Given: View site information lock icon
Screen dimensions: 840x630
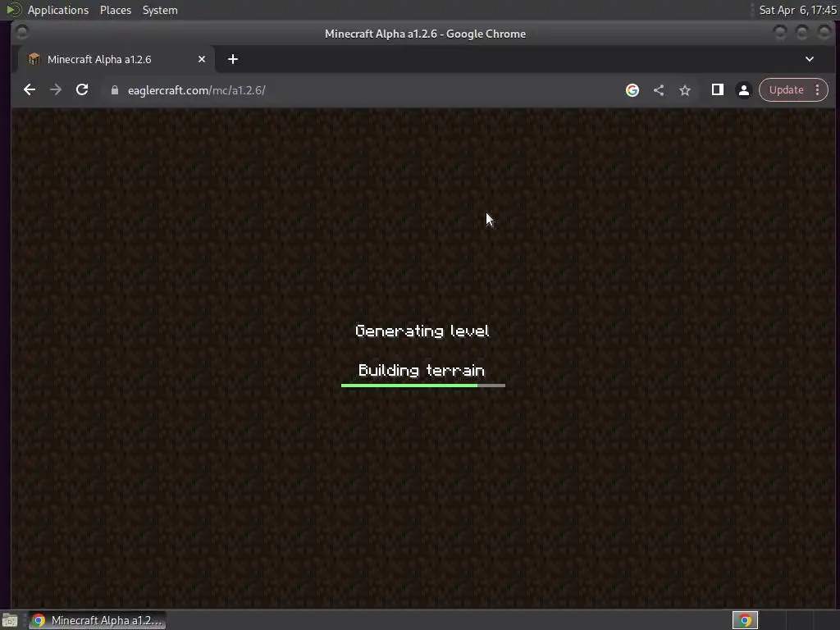Looking at the screenshot, I should pyautogui.click(x=115, y=90).
